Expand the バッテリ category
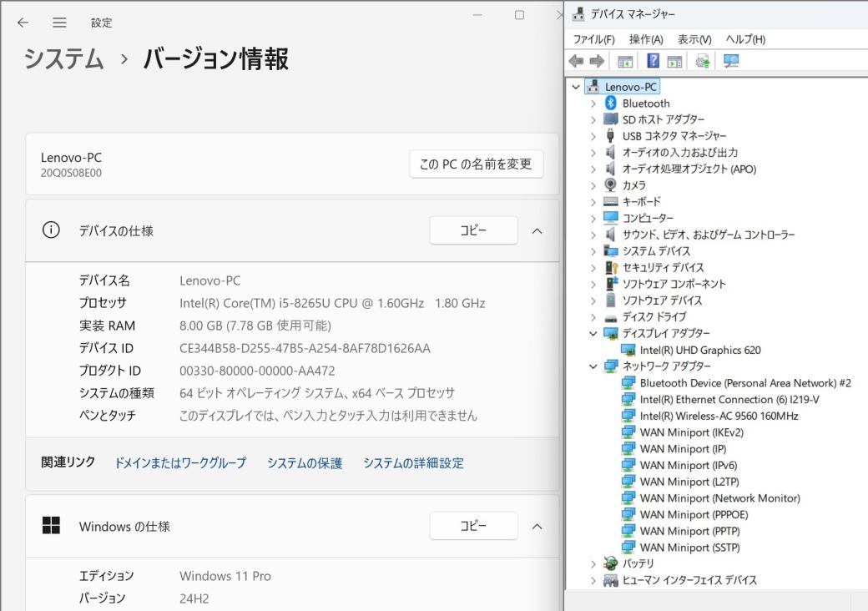Viewport: 868px width, 611px height. [593, 563]
